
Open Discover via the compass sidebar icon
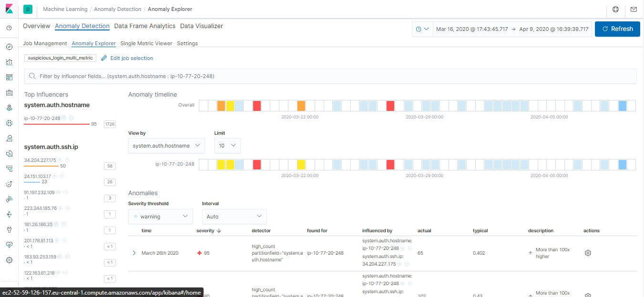point(9,46)
